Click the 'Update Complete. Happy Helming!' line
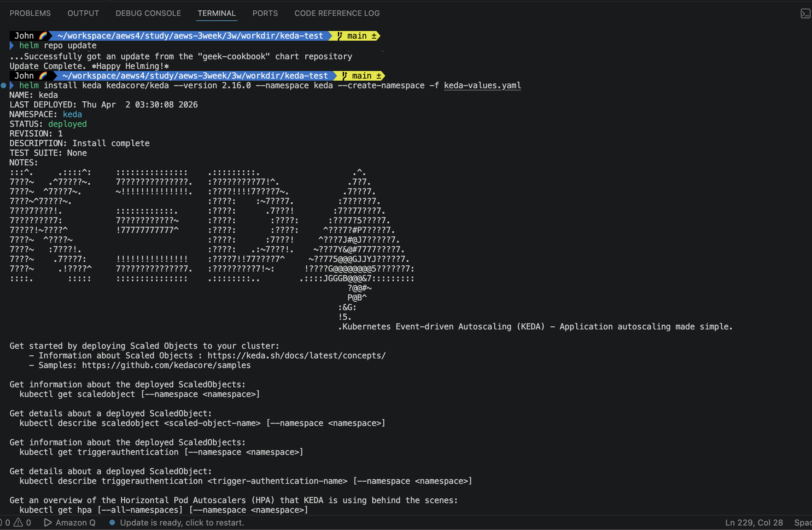This screenshot has width=812, height=530. click(89, 66)
